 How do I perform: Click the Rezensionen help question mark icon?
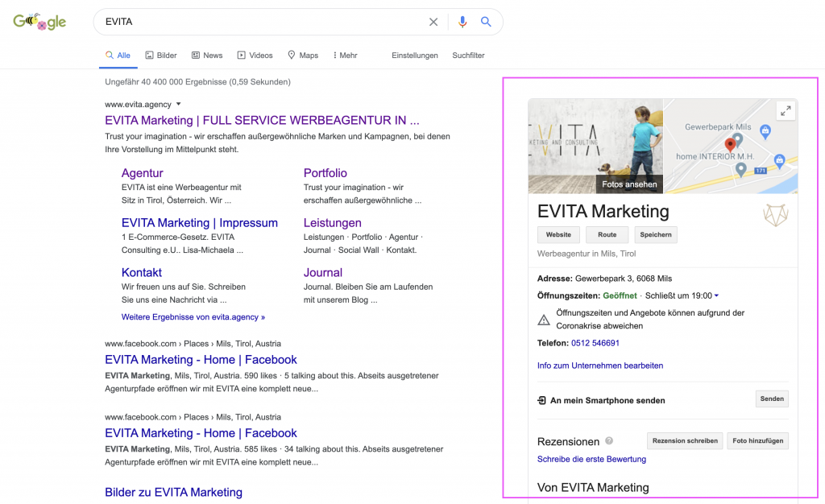point(609,441)
